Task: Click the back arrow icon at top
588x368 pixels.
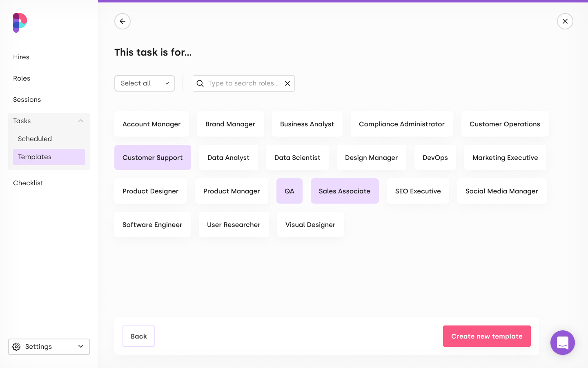Action: pyautogui.click(x=122, y=21)
